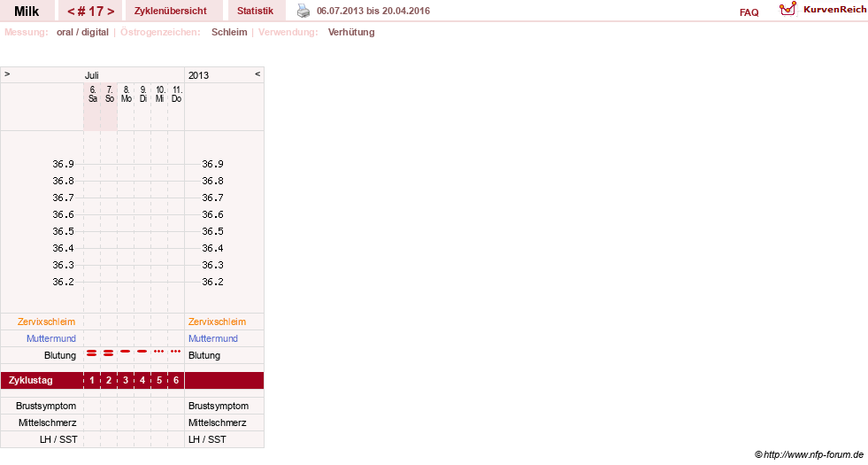868x465 pixels.
Task: Click right-axis temperature label 36.9
Action: click(212, 164)
